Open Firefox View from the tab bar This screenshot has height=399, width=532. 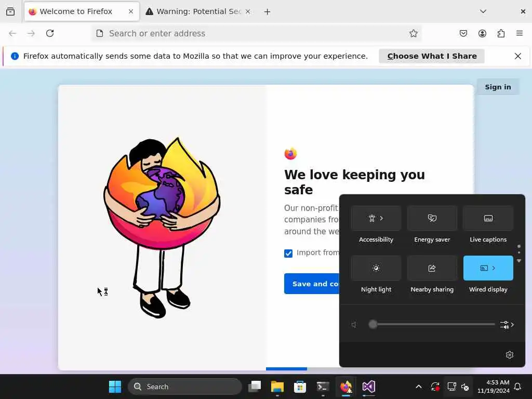(10, 11)
